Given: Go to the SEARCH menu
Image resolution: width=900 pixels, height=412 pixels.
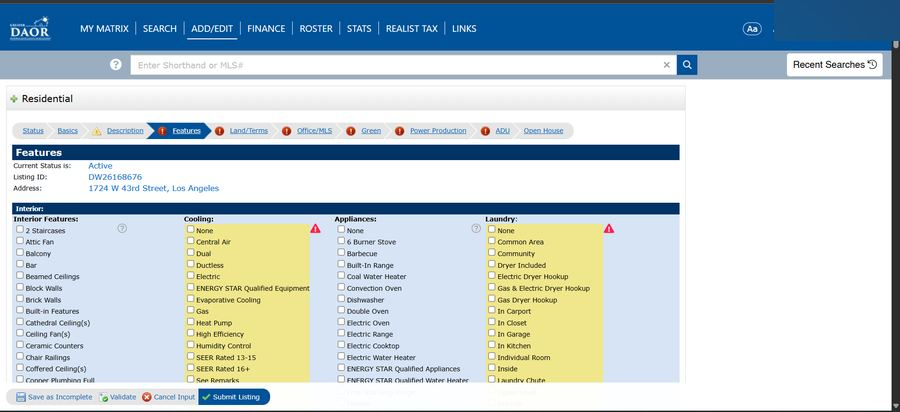Looking at the screenshot, I should point(160,29).
